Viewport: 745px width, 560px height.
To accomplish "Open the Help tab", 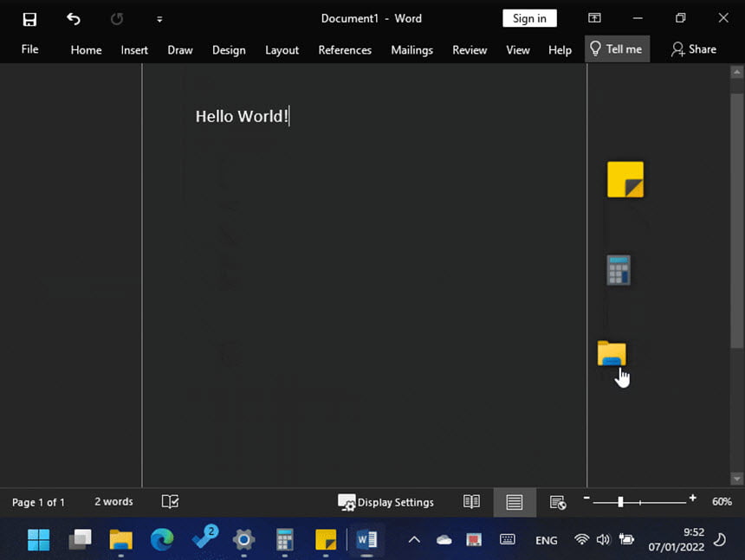I will pos(560,50).
